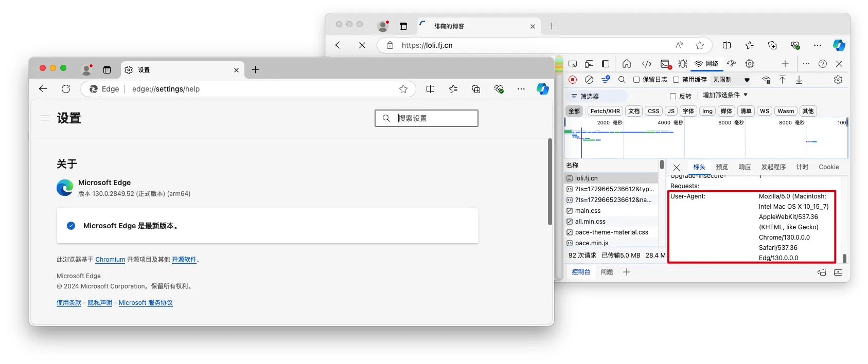Image resolution: width=868 pixels, height=364 pixels.
Task: Open read aloud icon in loli.fj.cn address bar
Action: coord(679,45)
